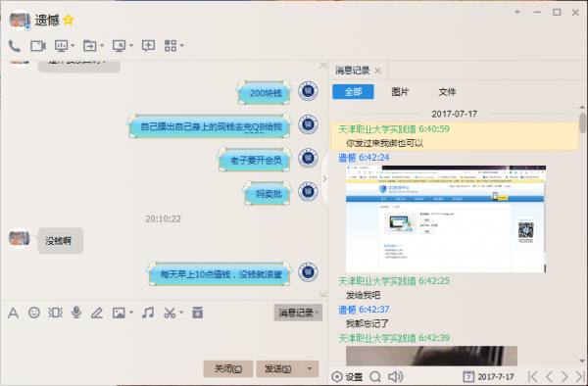This screenshot has width=588, height=386.
Task: Click the history panel vertical scrollbar thumb
Action: [x=582, y=122]
